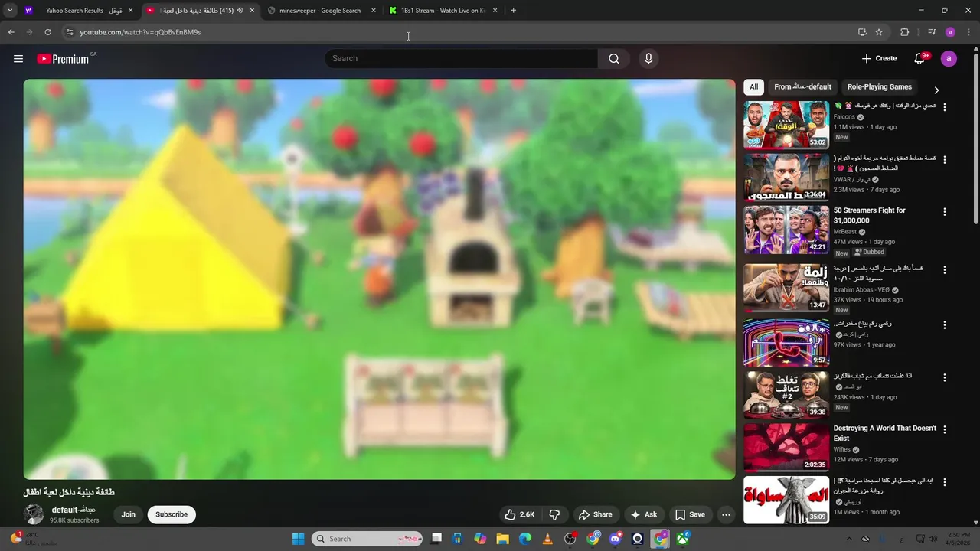Open File Explorer from taskbar
The image size is (980, 551).
502,539
